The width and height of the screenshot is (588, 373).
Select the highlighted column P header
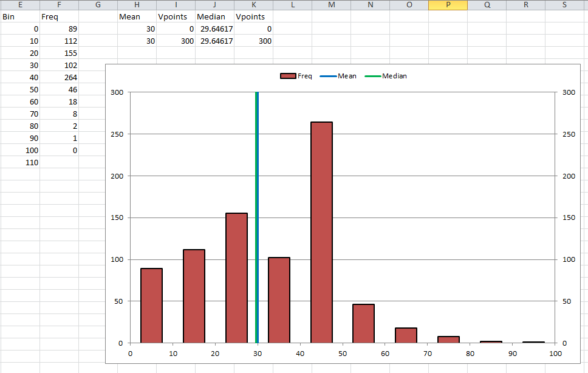tap(448, 5)
